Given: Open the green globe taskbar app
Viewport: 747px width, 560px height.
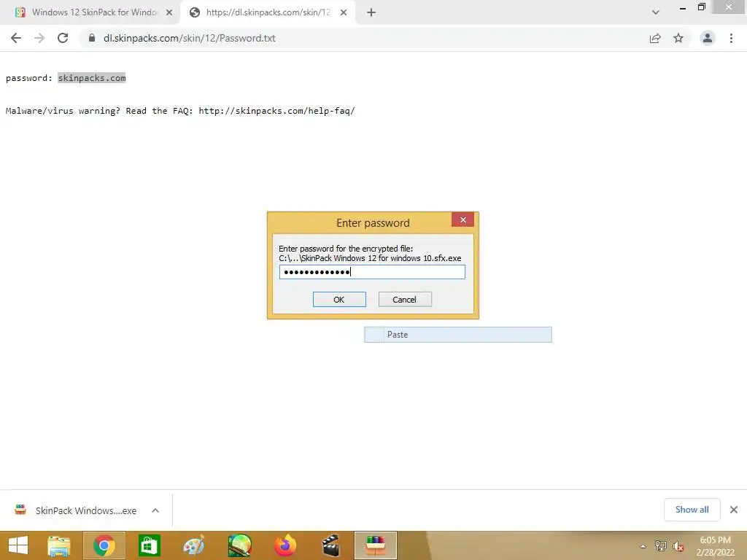Looking at the screenshot, I should pyautogui.click(x=239, y=545).
